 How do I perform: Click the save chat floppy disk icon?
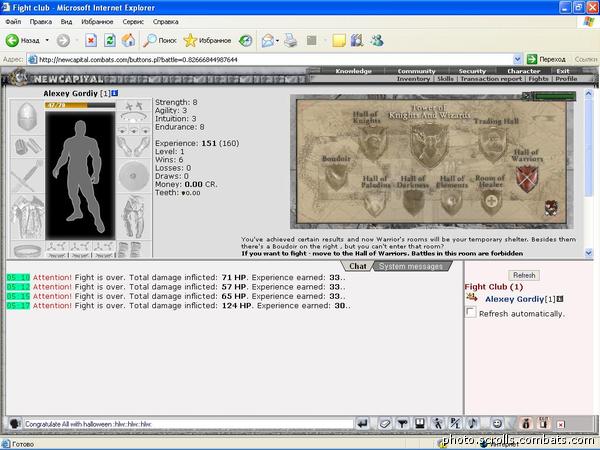click(420, 424)
